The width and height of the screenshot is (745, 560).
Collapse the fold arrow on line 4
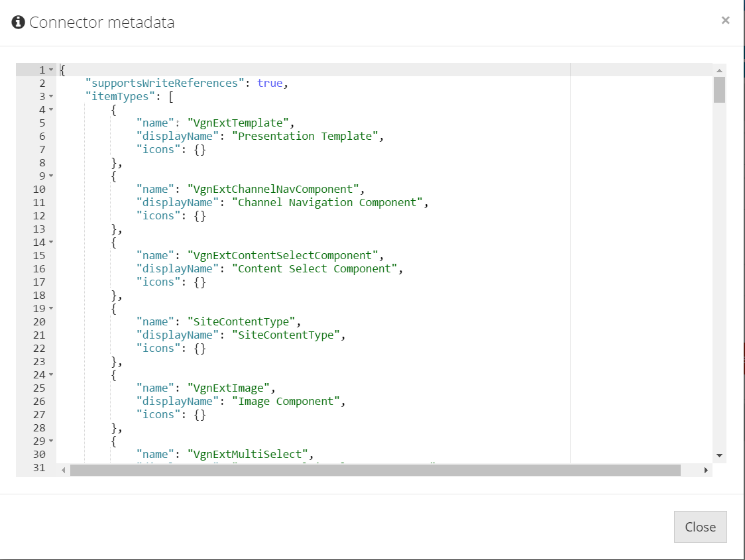point(51,110)
